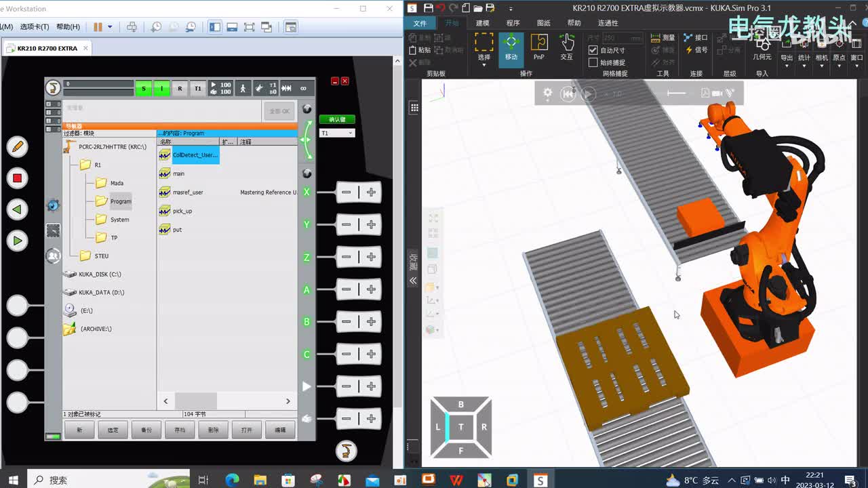Click the plus jog key for Z axis
868x488 pixels.
(x=371, y=257)
